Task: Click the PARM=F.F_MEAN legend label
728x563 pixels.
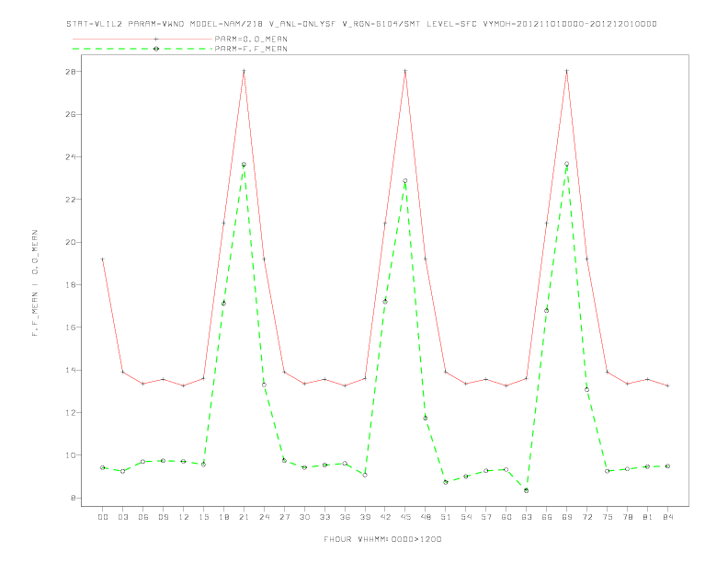Action: [251, 49]
